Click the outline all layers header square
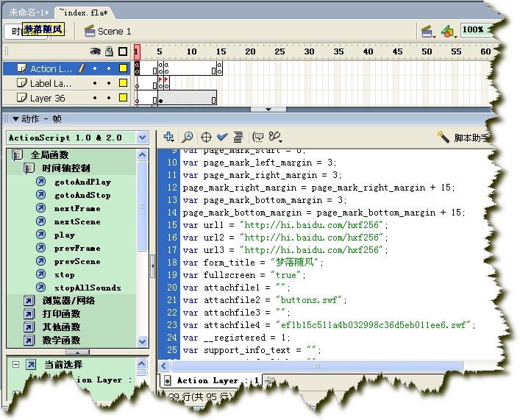 tap(123, 51)
